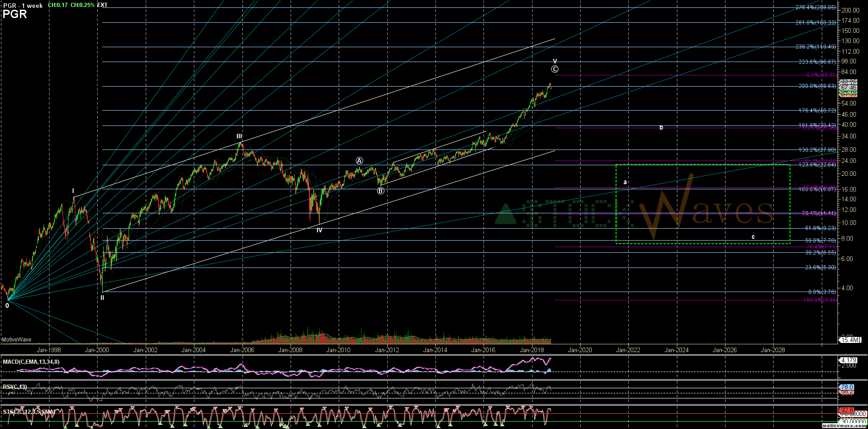
Task: Open the STSC stochastic study label
Action: coord(29,412)
